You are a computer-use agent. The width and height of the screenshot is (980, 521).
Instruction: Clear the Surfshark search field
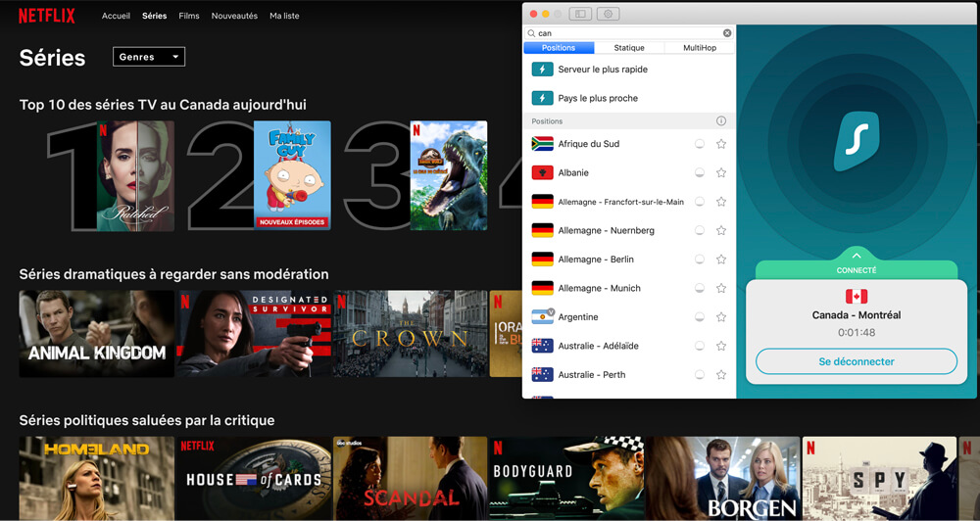(727, 33)
